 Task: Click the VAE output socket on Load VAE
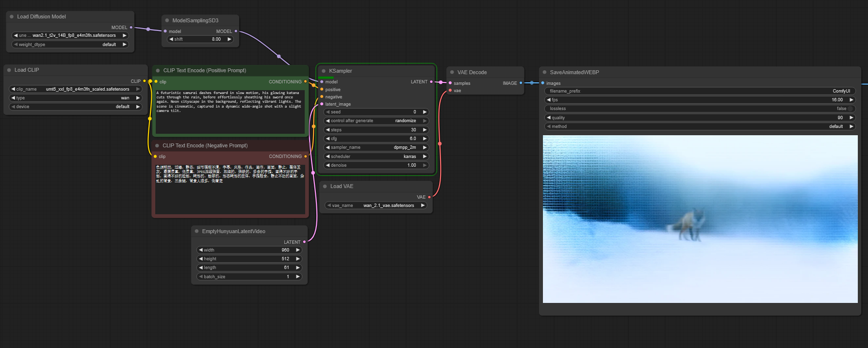429,197
